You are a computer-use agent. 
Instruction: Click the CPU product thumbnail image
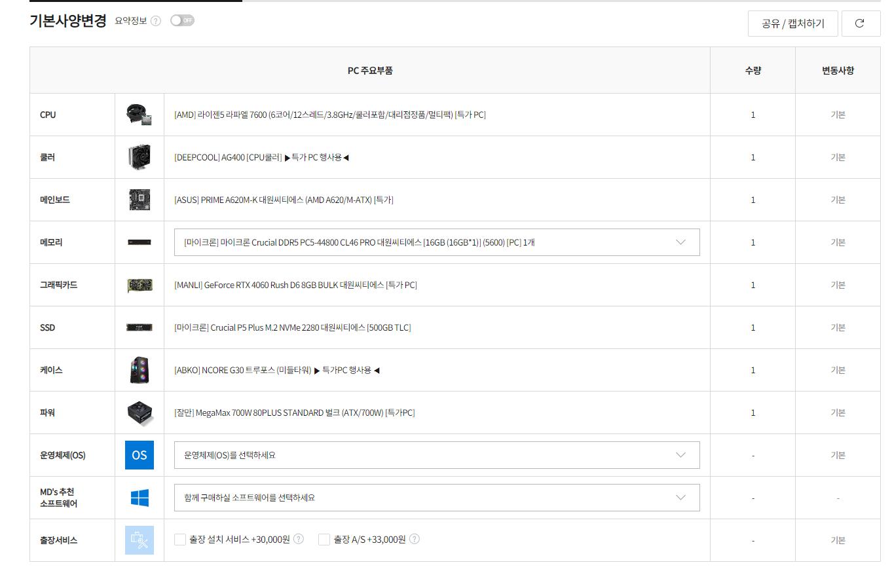point(139,115)
